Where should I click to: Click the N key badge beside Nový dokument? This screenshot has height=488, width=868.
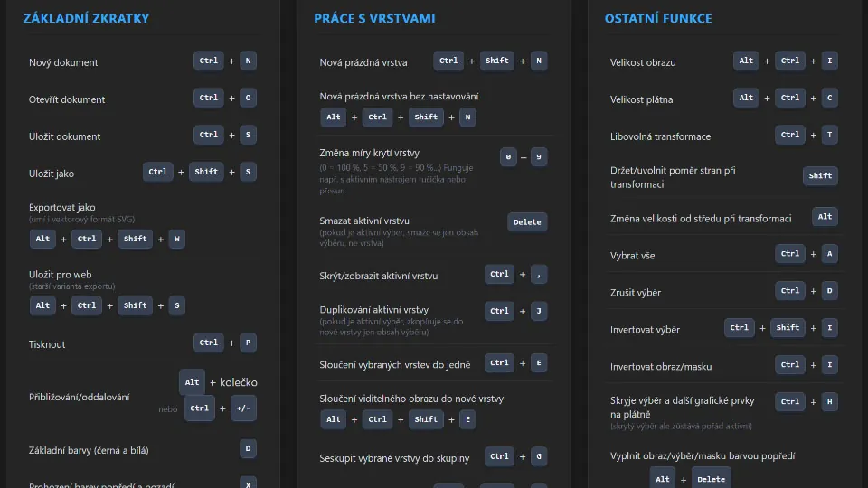248,61
